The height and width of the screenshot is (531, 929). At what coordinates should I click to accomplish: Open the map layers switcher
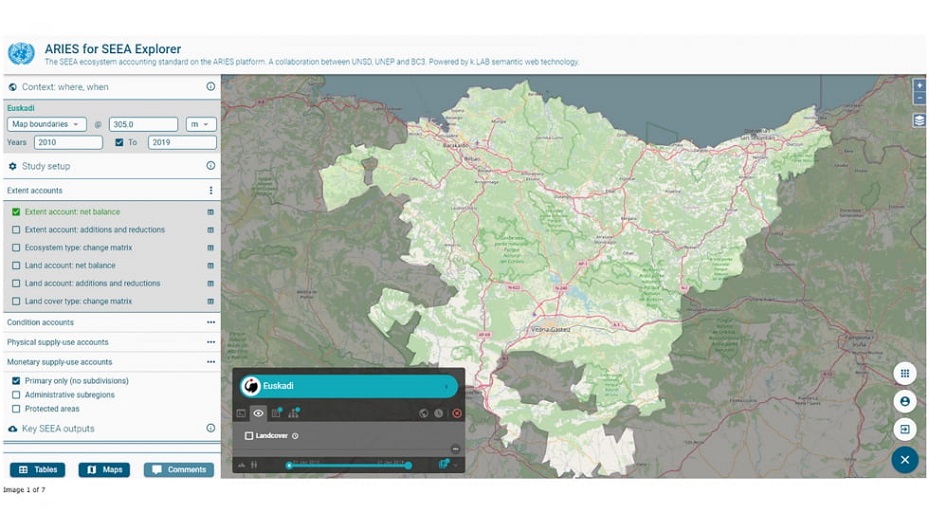coord(919,120)
